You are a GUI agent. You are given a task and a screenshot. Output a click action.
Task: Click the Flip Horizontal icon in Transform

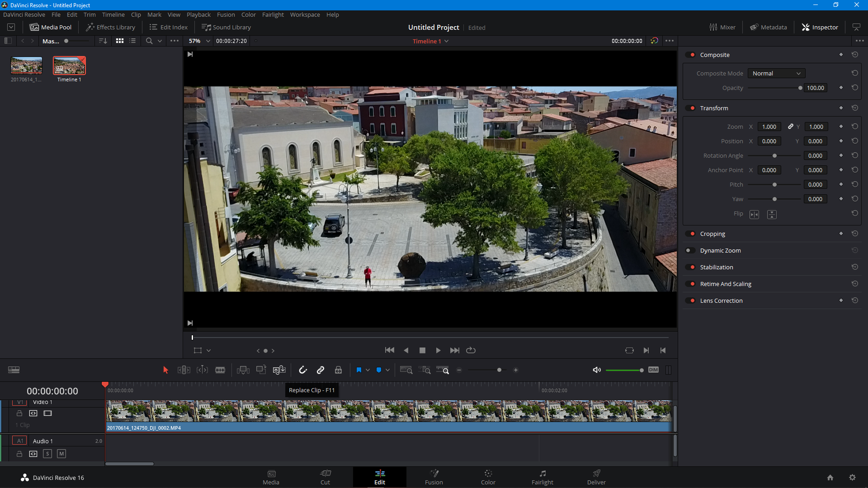point(754,215)
